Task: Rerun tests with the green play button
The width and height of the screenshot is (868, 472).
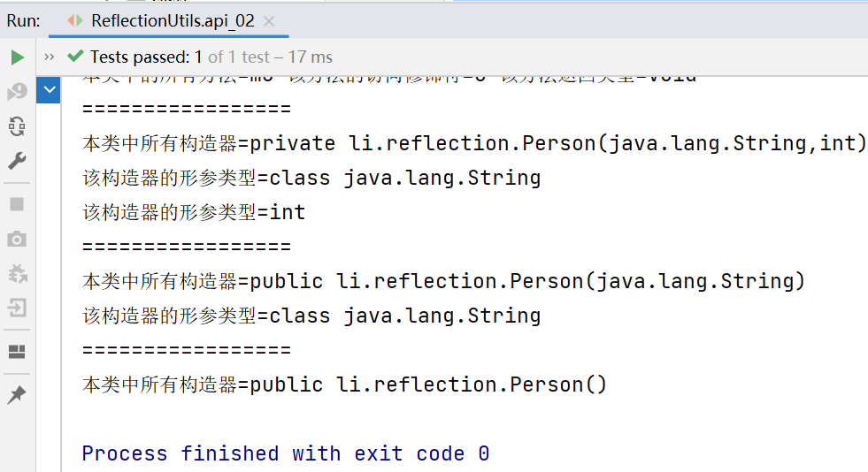Action: (x=17, y=57)
